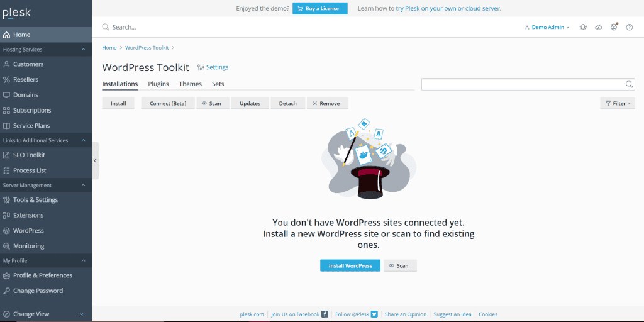644x322 pixels.
Task: Click Connect [Beta] button
Action: 168,104
